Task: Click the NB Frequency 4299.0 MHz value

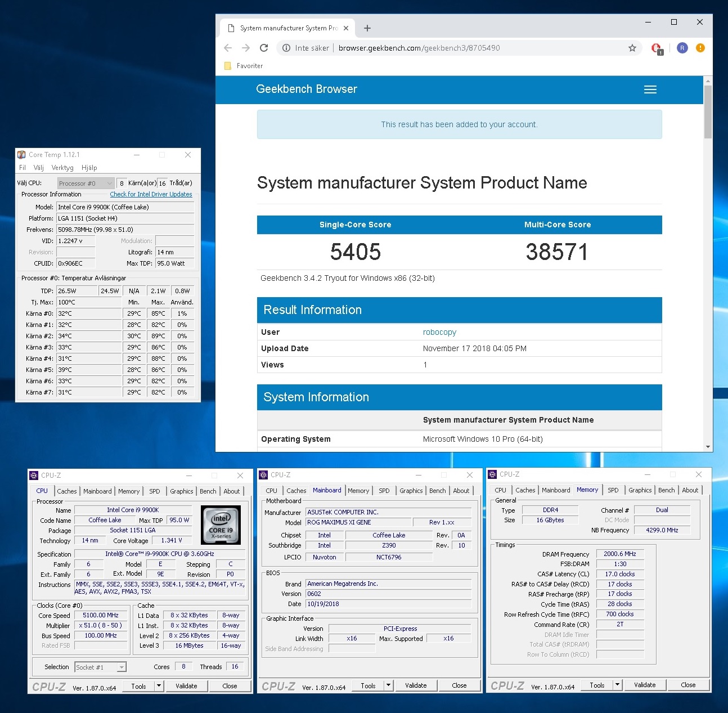Action: click(662, 530)
